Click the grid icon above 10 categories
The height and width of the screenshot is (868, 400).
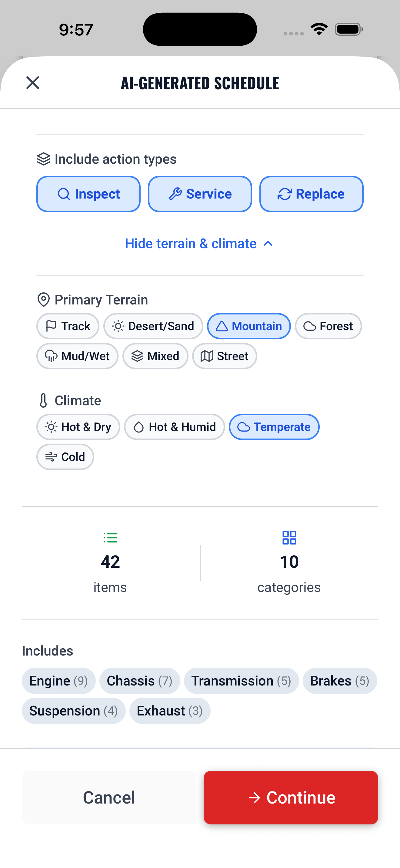coord(289,538)
